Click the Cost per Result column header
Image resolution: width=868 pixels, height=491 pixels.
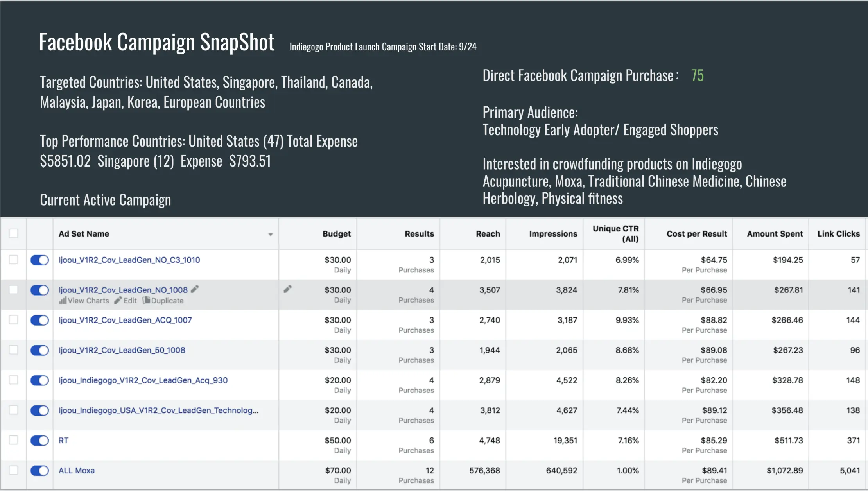tap(696, 234)
